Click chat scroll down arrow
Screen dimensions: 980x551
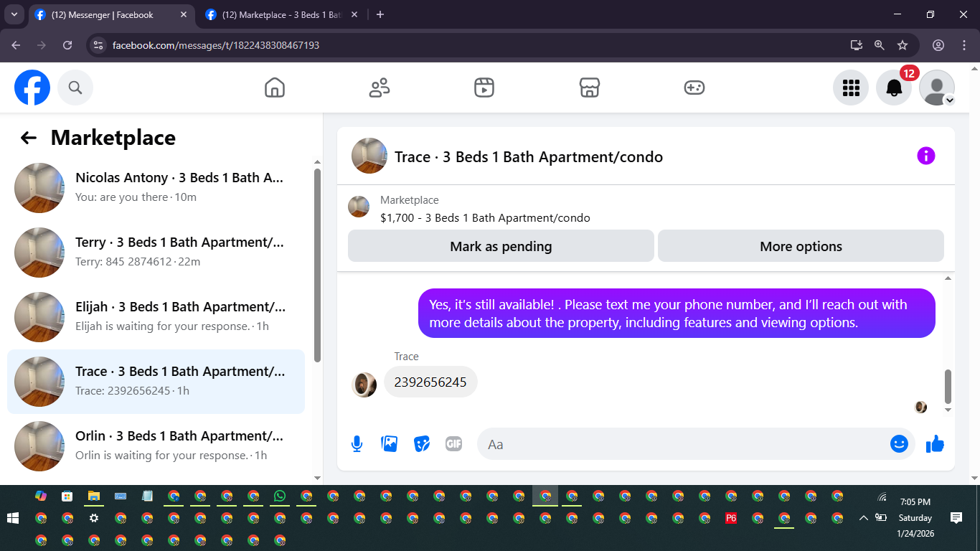(948, 410)
